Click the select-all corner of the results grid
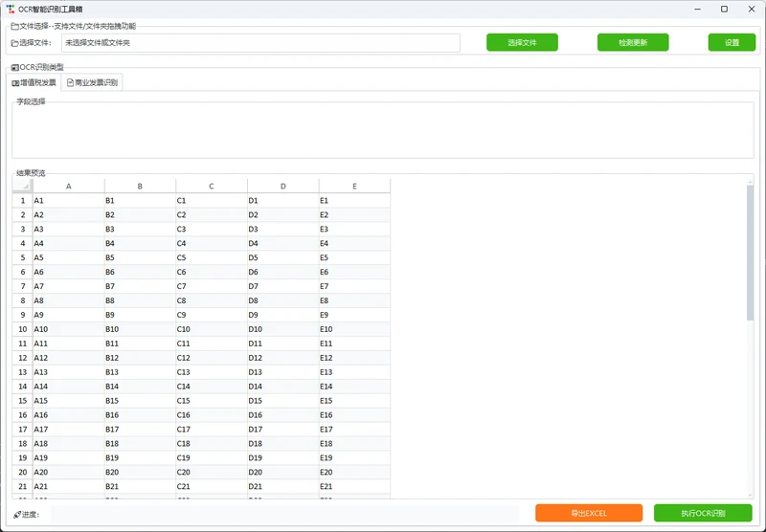 click(22, 186)
